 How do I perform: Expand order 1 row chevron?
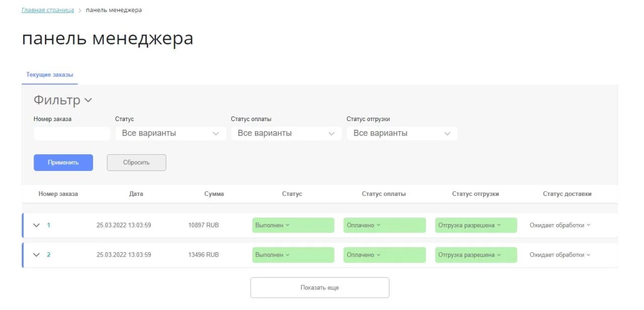36,226
